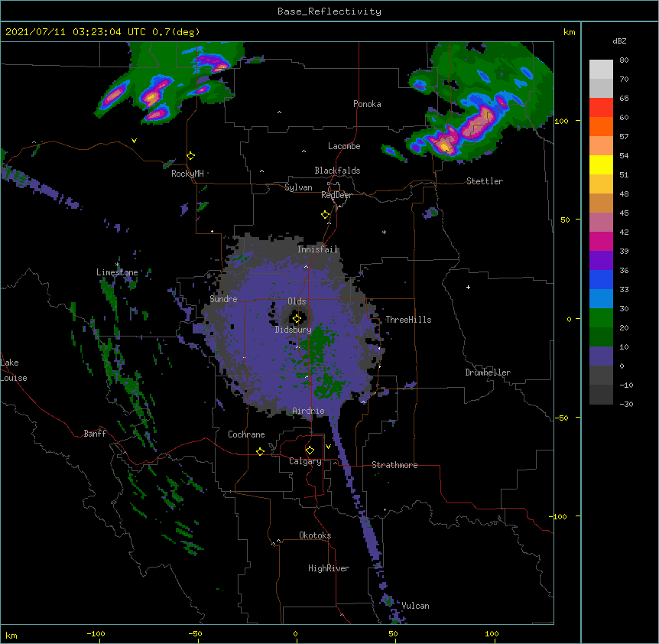Click the RedDeer city label
Screen dimensions: 659x644
click(x=336, y=195)
